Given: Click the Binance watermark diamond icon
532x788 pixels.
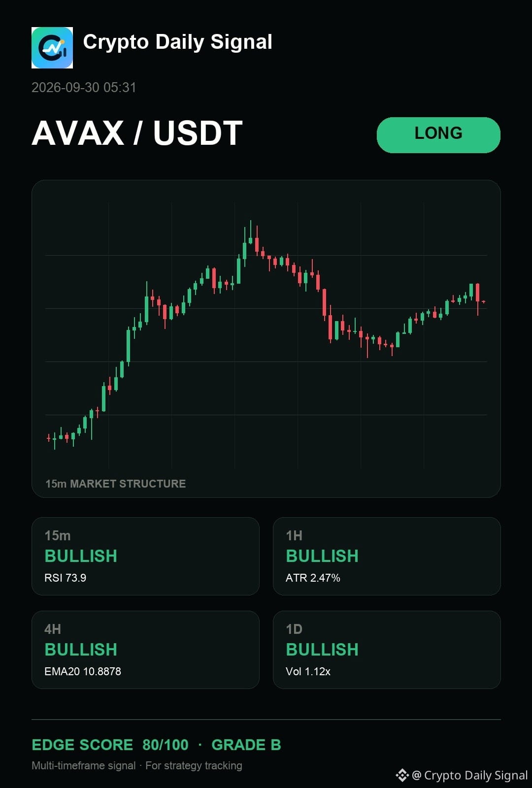Looking at the screenshot, I should point(402,775).
